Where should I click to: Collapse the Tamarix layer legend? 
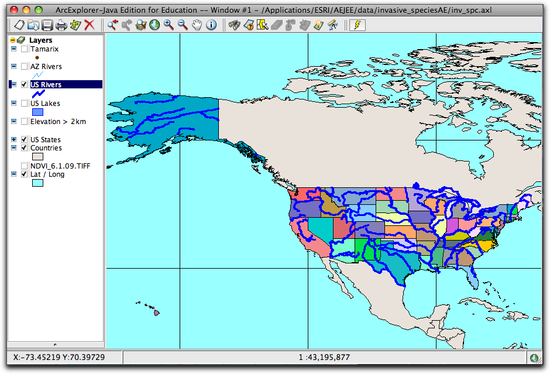click(14, 49)
